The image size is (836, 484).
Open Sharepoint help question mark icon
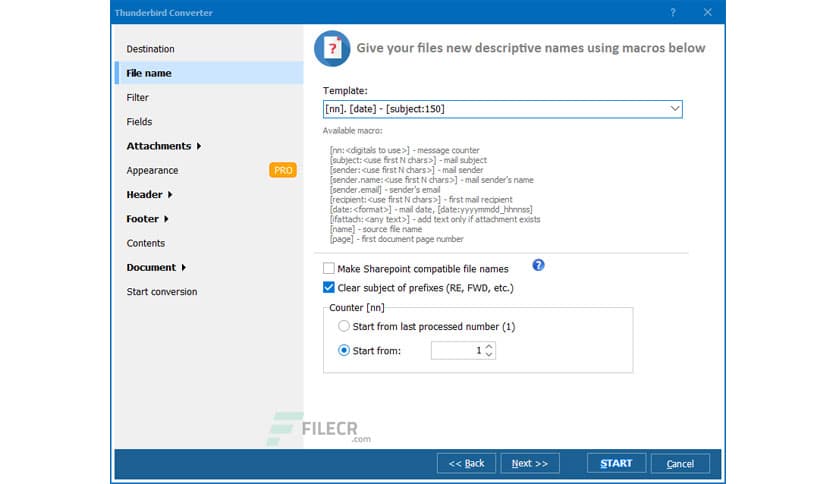(x=538, y=265)
